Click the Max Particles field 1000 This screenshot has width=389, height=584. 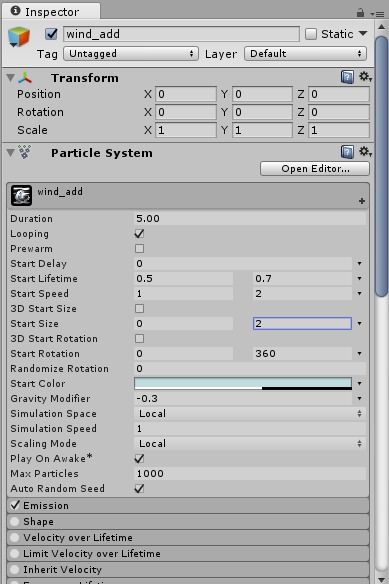click(x=250, y=473)
